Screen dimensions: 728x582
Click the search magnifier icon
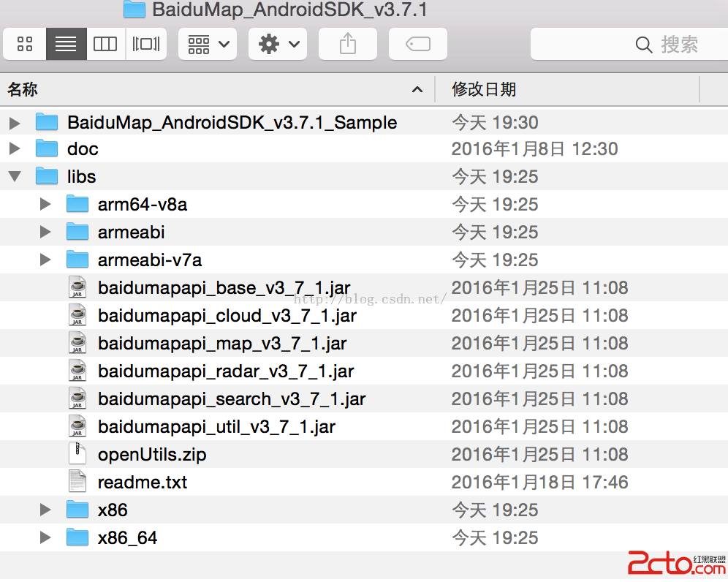[x=643, y=45]
